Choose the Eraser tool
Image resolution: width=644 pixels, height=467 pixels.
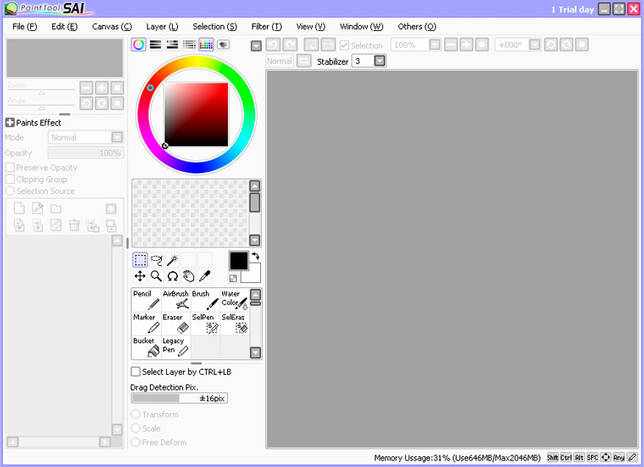[176, 323]
